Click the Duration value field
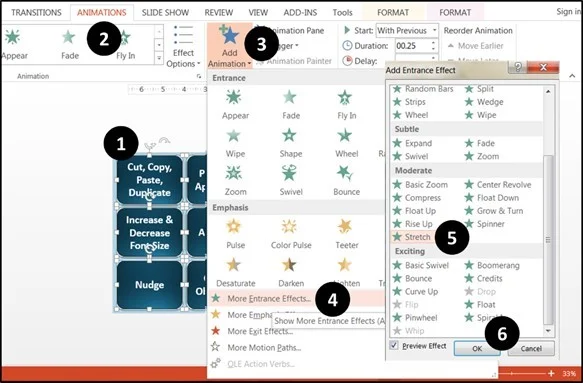Screen dimensions: 583x383 tap(412, 46)
